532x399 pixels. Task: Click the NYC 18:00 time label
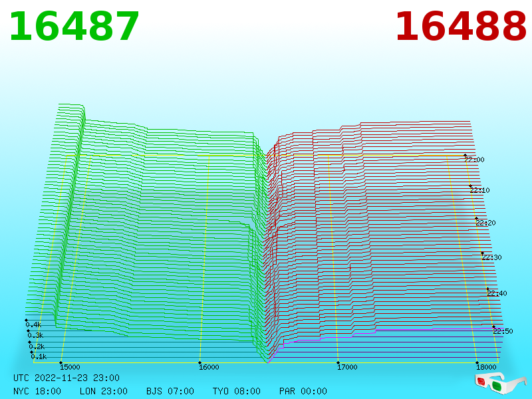(x=37, y=391)
